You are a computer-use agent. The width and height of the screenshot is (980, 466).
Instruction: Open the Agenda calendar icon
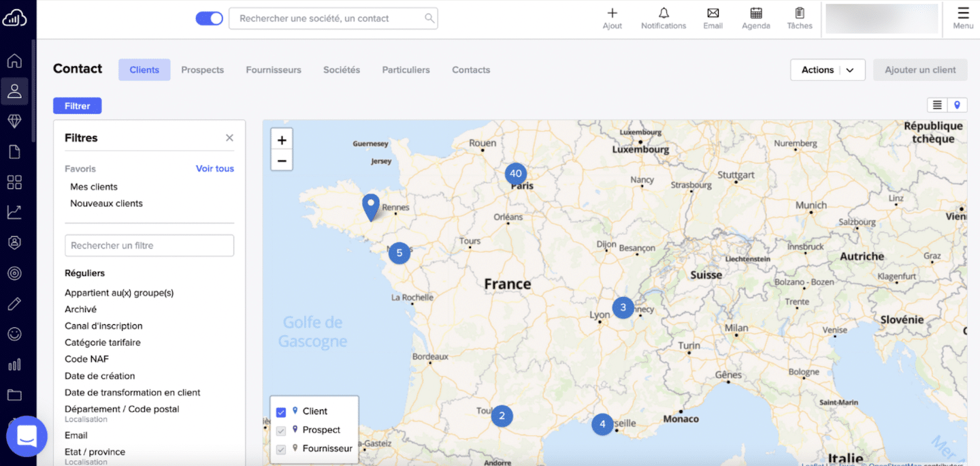click(755, 14)
